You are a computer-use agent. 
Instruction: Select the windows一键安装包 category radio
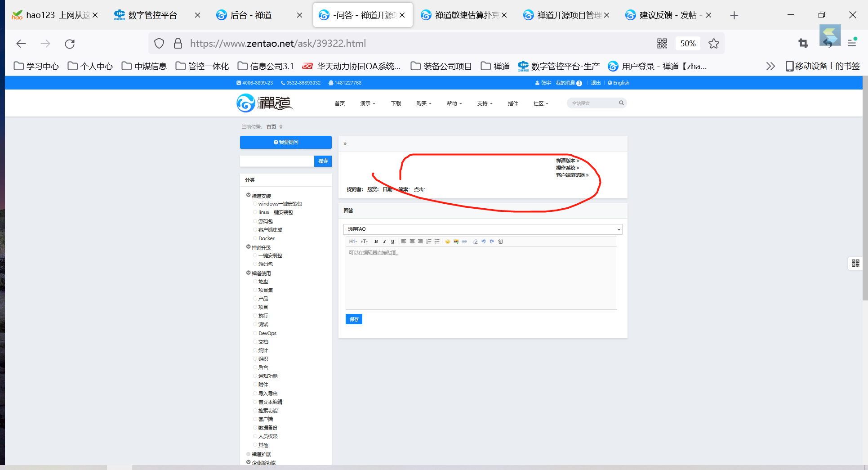[x=255, y=204]
